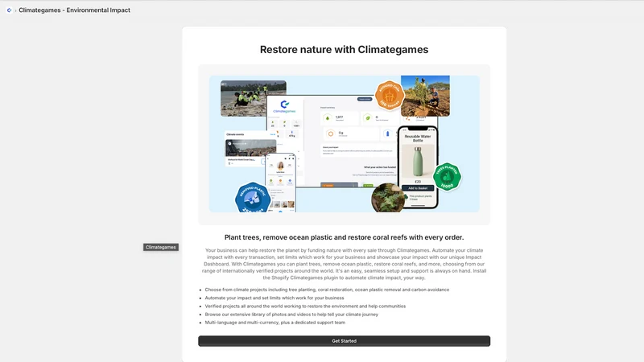Click the Get Started button
644x362 pixels.
[345, 341]
